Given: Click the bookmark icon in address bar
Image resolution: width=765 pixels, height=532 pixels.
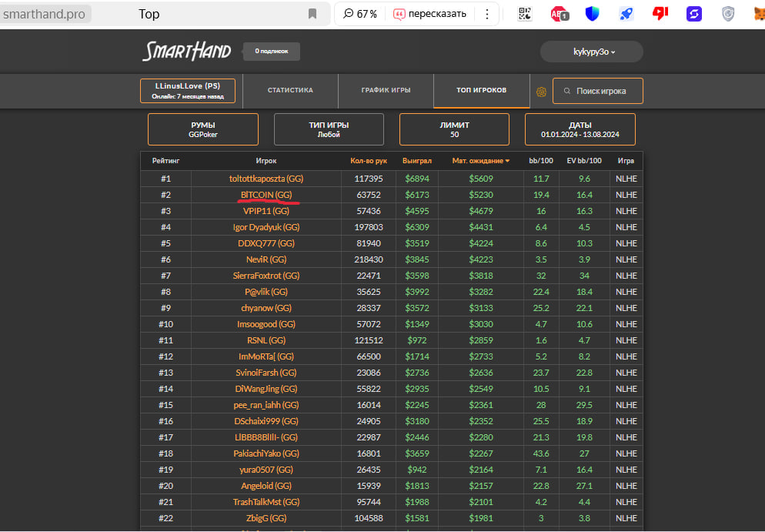Looking at the screenshot, I should (x=312, y=14).
